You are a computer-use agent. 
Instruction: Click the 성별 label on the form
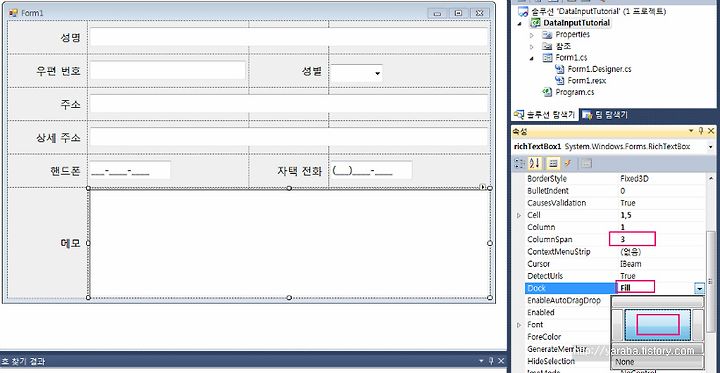[311, 71]
